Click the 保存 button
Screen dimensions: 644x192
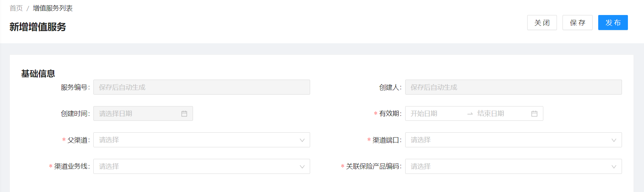pyautogui.click(x=577, y=23)
